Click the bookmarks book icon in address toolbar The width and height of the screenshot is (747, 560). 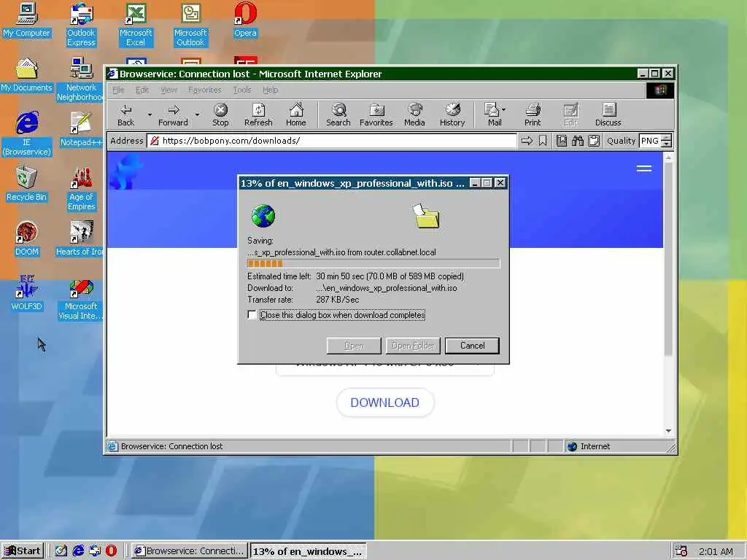click(562, 141)
